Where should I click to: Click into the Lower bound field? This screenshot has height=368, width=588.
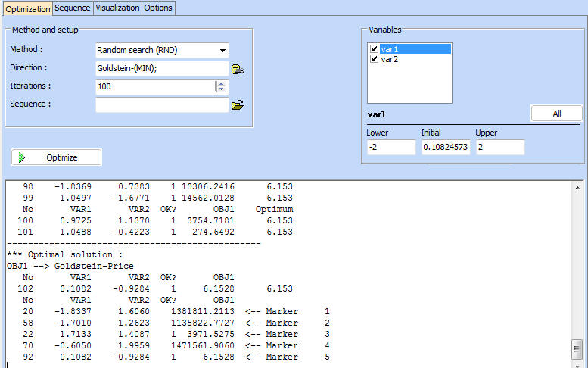(x=390, y=147)
